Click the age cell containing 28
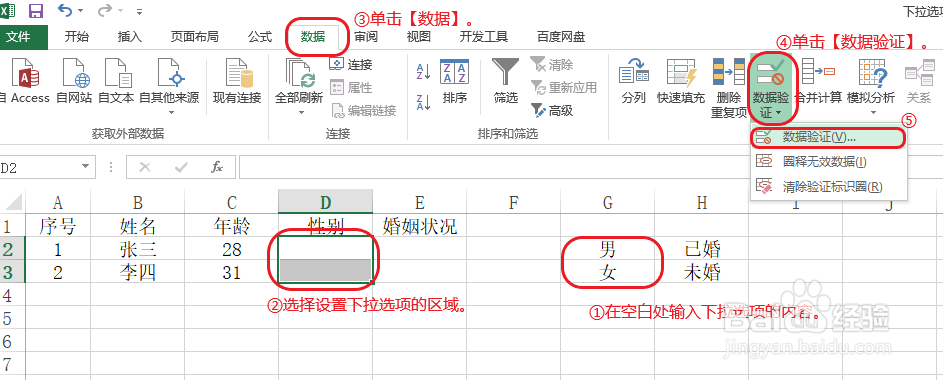943x380 pixels. pyautogui.click(x=232, y=249)
